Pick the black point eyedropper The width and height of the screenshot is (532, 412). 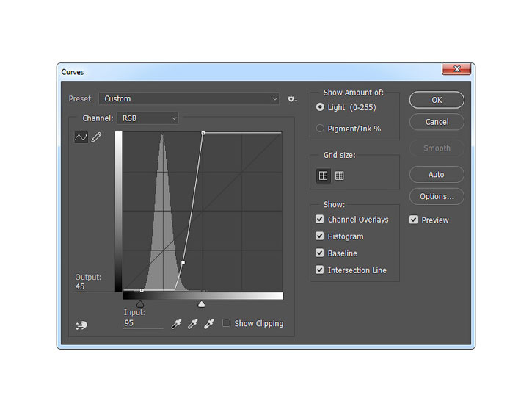(176, 324)
